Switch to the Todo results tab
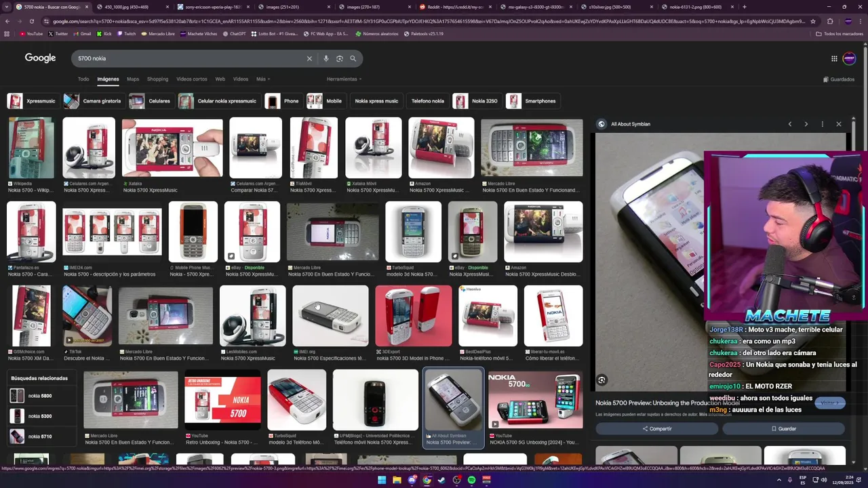 [83, 79]
